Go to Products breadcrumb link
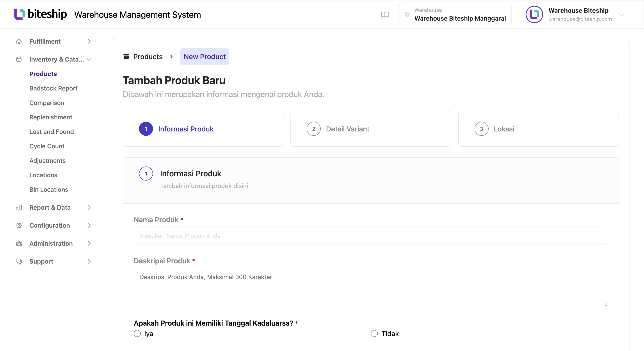644x351 pixels. coord(148,57)
